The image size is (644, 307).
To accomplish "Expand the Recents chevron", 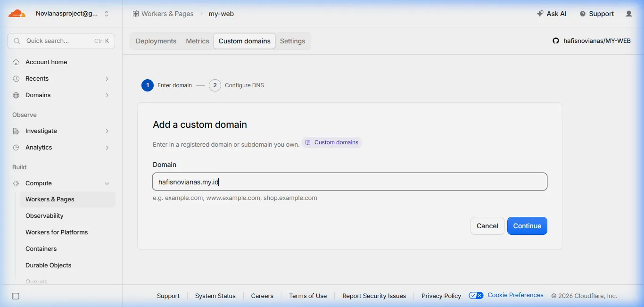I will (107, 79).
